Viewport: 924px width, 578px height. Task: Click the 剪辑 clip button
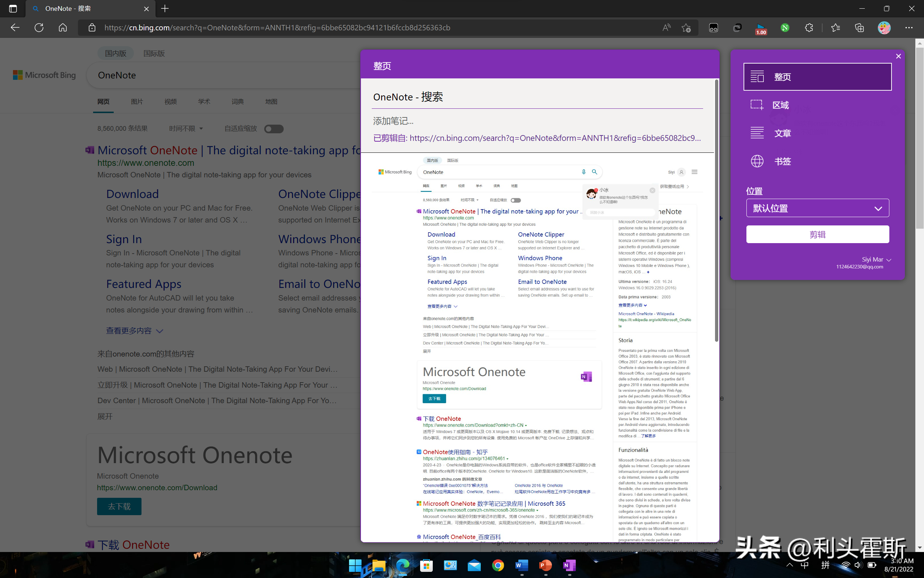818,234
